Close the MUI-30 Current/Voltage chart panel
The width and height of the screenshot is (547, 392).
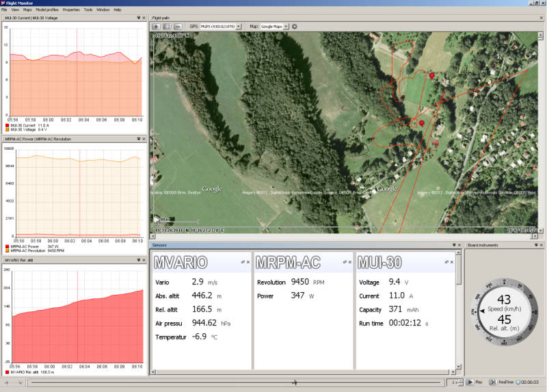tap(144, 18)
